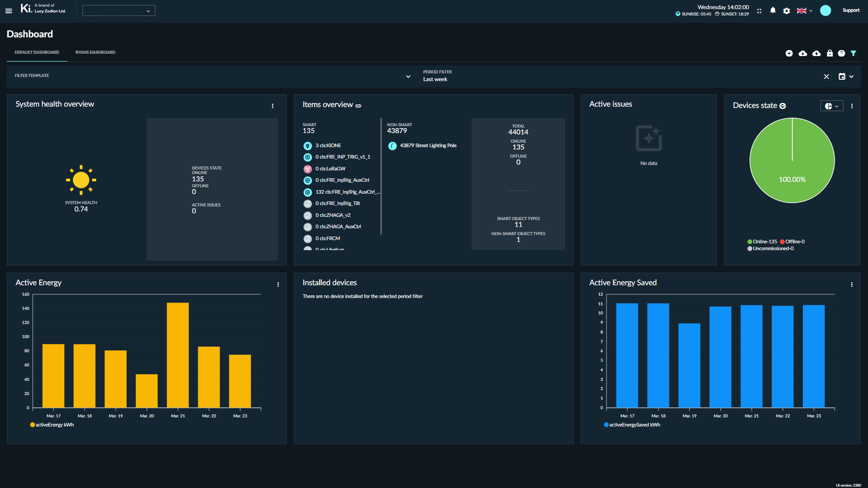
Task: Open the help question mark icon
Action: pos(842,53)
